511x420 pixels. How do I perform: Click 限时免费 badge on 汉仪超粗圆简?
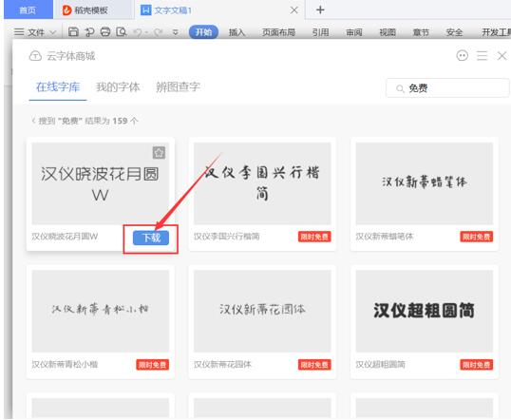click(x=477, y=364)
